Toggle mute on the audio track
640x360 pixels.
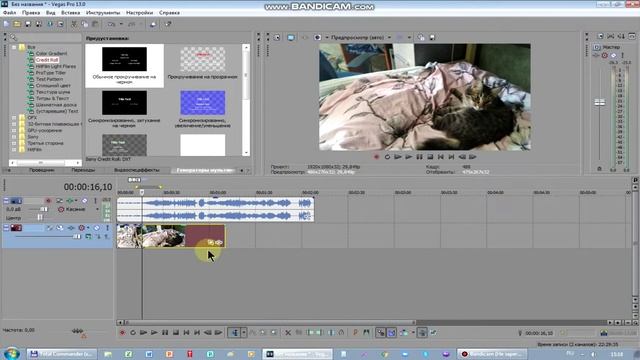(x=84, y=201)
